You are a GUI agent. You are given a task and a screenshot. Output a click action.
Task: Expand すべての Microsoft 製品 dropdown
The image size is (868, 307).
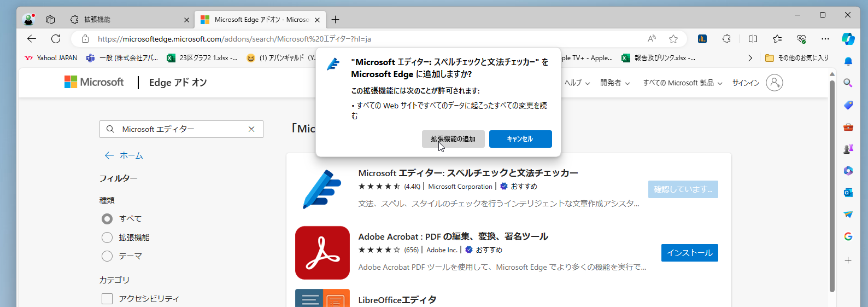coord(683,83)
